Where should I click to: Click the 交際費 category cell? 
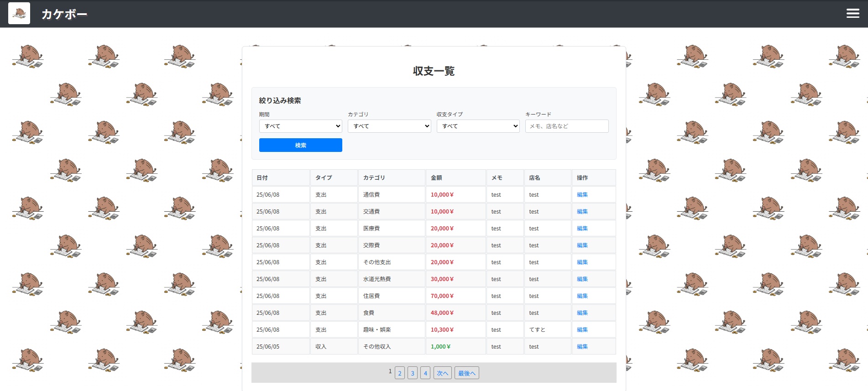click(x=392, y=245)
